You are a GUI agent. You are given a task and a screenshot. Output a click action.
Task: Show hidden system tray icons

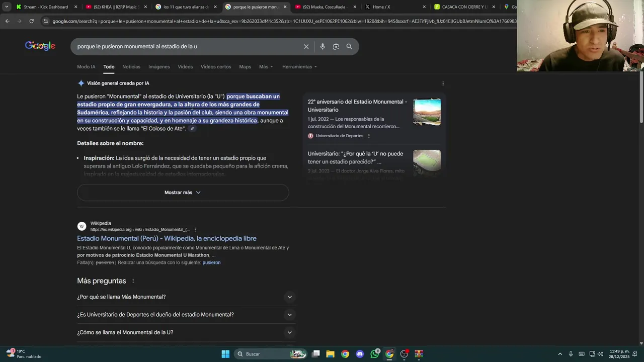pyautogui.click(x=560, y=354)
